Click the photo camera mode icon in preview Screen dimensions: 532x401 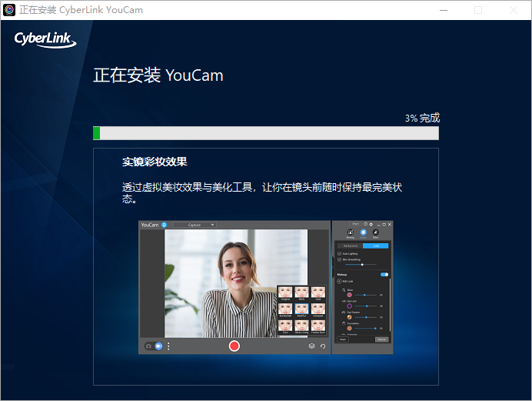[148, 346]
